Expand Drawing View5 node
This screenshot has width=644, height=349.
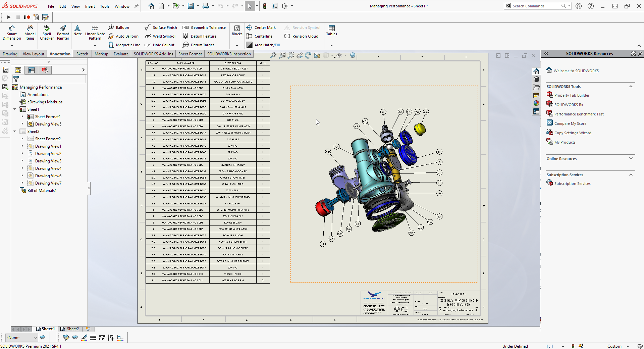pyautogui.click(x=22, y=124)
